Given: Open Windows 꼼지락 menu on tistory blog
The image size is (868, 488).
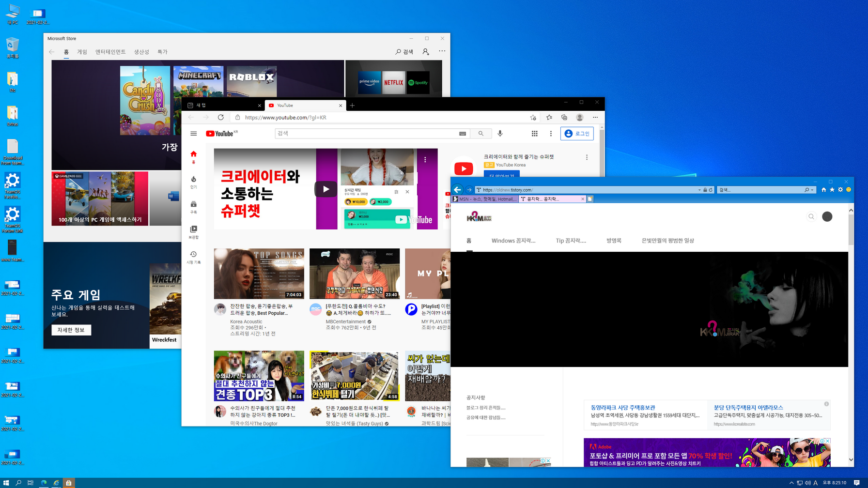Looking at the screenshot, I should point(513,241).
